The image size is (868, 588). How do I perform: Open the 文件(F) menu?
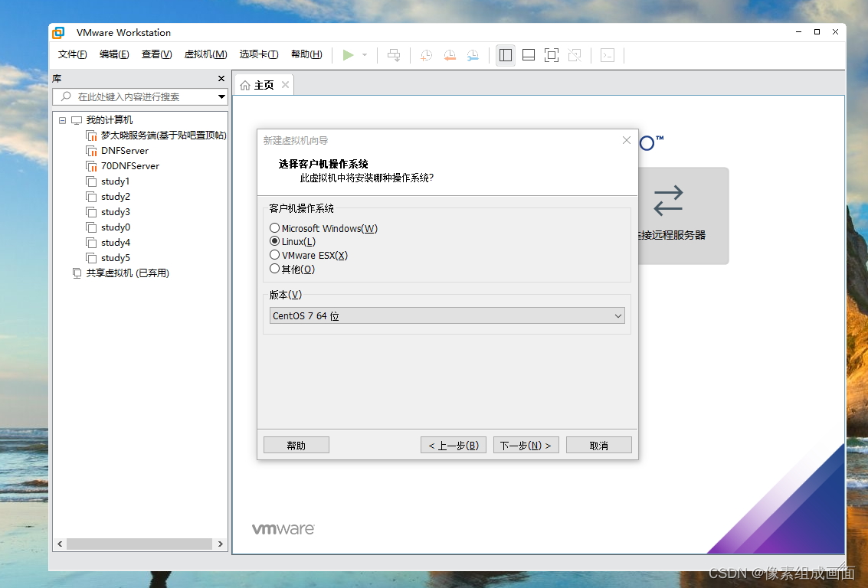coord(73,54)
